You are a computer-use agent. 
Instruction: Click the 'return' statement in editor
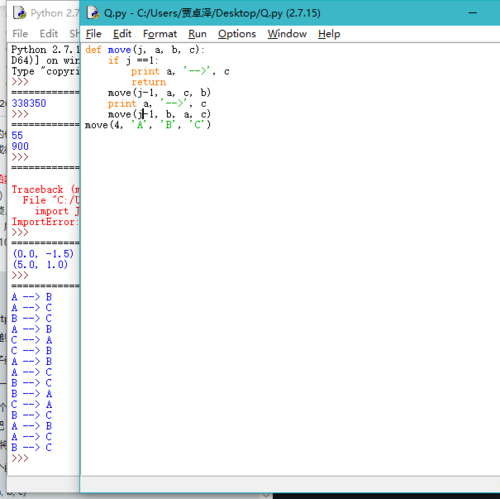148,82
